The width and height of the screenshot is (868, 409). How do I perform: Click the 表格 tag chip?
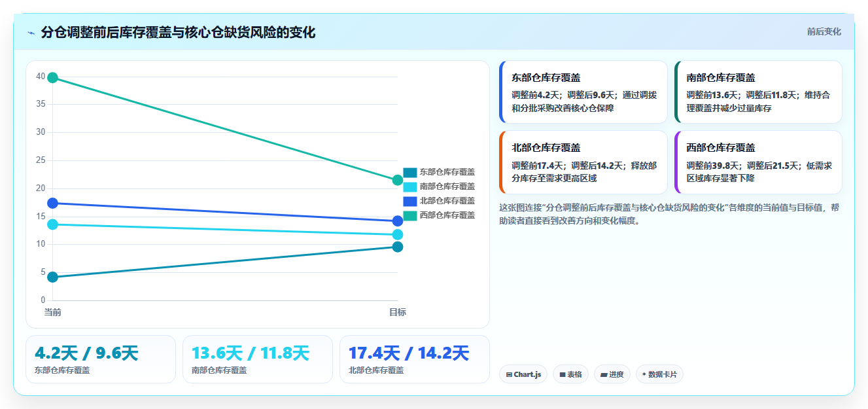[570, 374]
